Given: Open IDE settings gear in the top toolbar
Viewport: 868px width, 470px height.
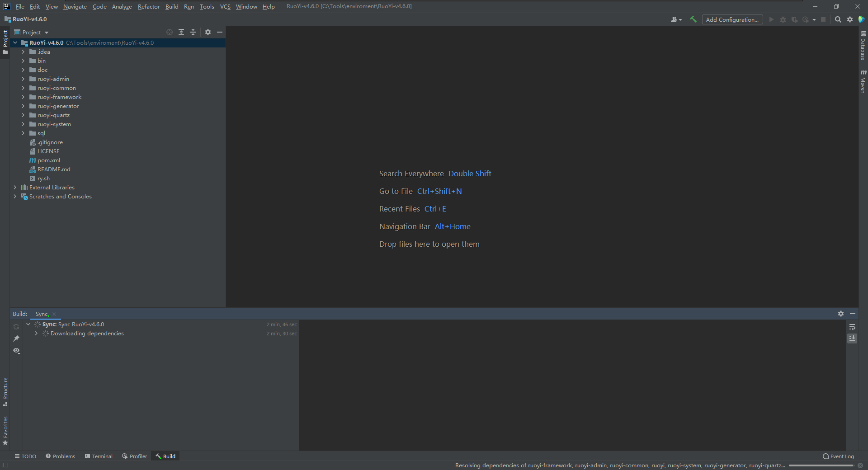Looking at the screenshot, I should click(850, 19).
